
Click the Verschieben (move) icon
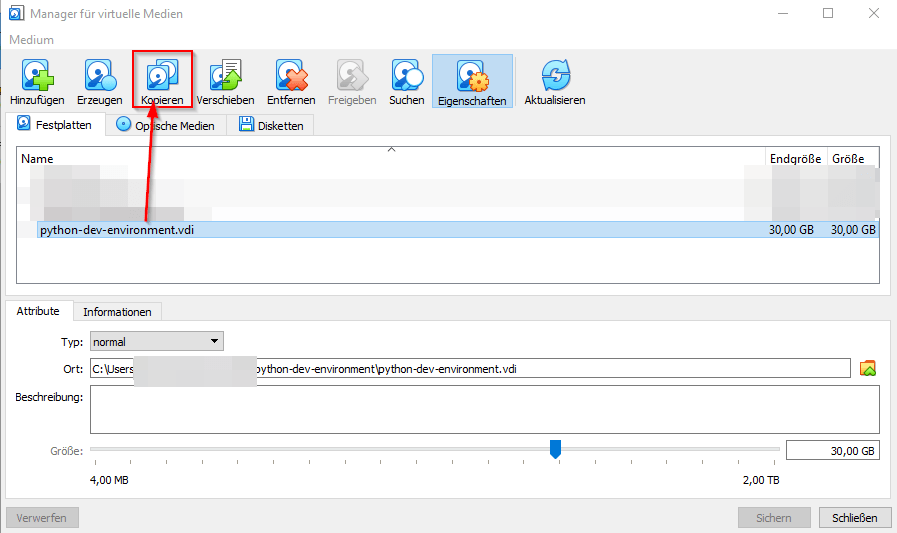coord(225,77)
